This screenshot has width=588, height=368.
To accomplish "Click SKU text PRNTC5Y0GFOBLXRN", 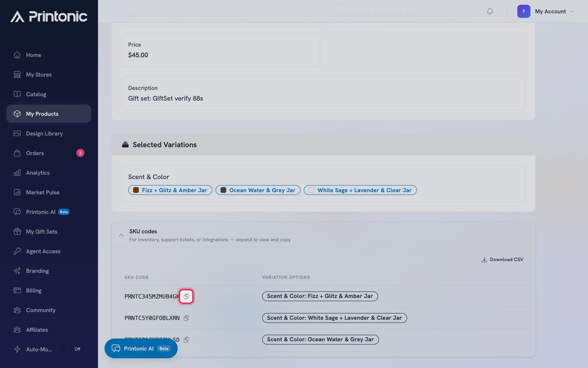I will click(152, 318).
